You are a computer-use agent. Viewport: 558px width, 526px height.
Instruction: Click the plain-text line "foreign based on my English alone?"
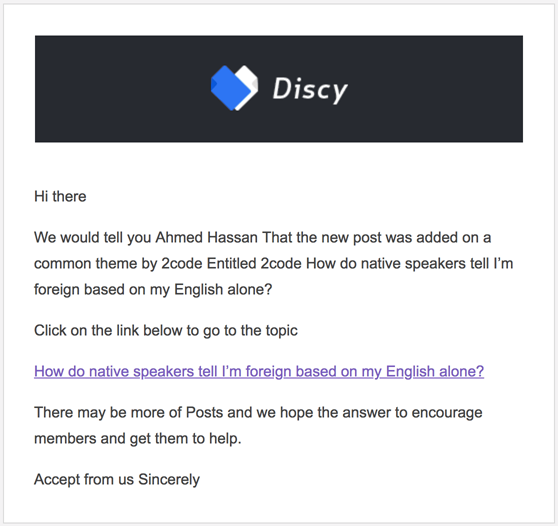coord(153,290)
